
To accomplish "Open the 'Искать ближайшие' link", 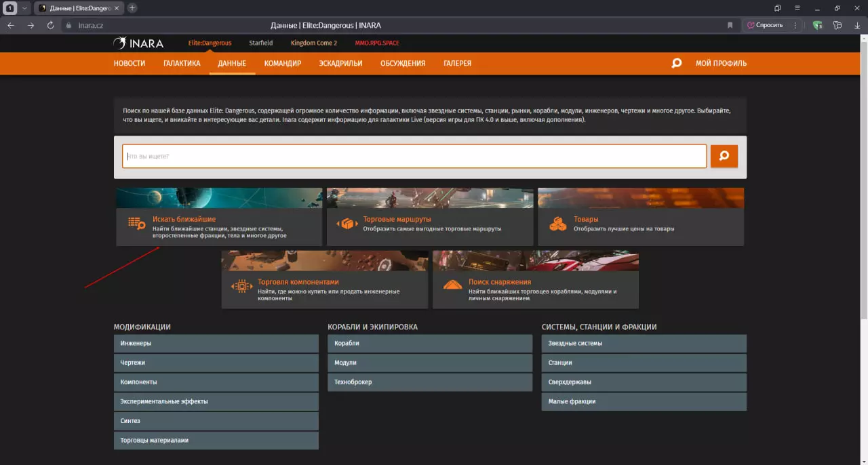I will (x=184, y=219).
